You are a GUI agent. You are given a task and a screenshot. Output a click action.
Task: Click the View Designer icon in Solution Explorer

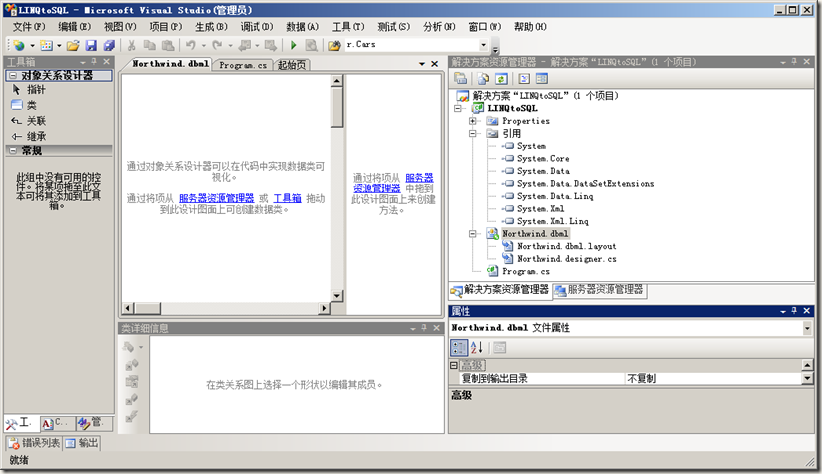click(x=542, y=79)
